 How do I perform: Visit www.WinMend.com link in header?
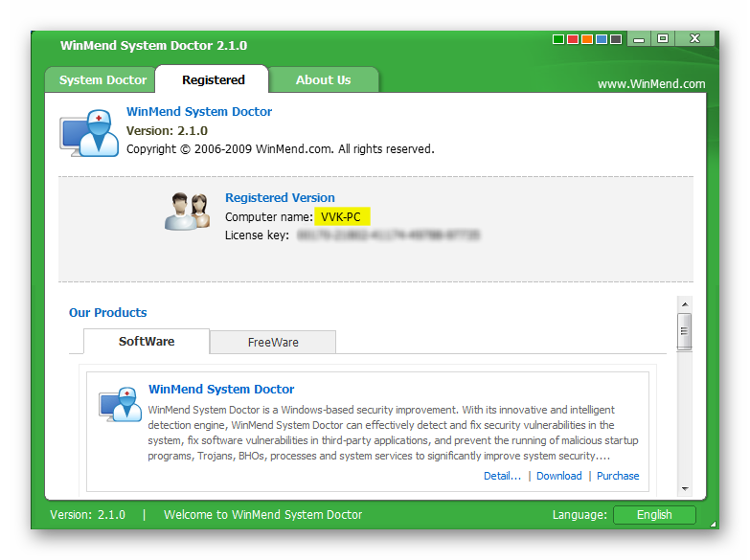tap(651, 84)
